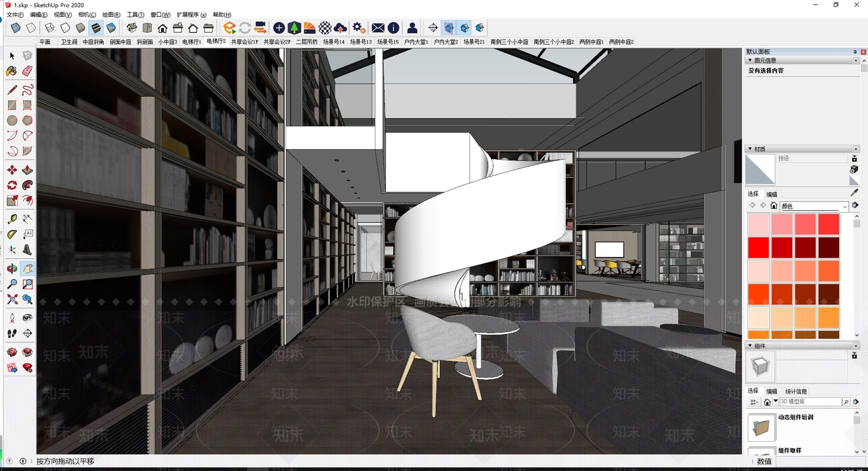Viewport: 868px width, 471px height.
Task: Click the Model Info icon
Action: (394, 28)
